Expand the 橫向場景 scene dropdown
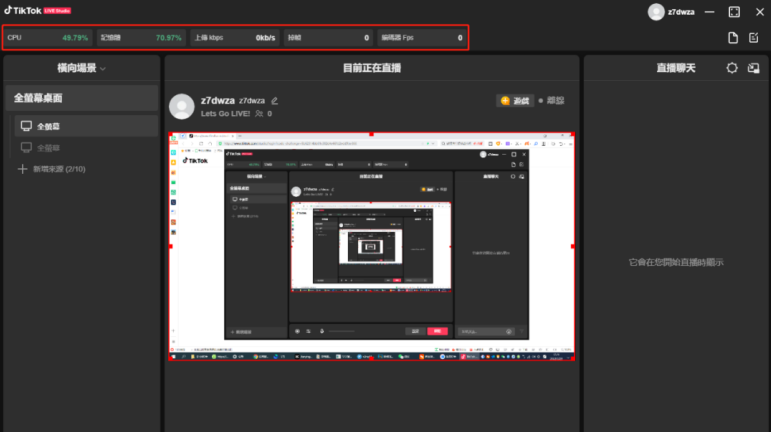Image resolution: width=771 pixels, height=432 pixels. click(x=82, y=68)
